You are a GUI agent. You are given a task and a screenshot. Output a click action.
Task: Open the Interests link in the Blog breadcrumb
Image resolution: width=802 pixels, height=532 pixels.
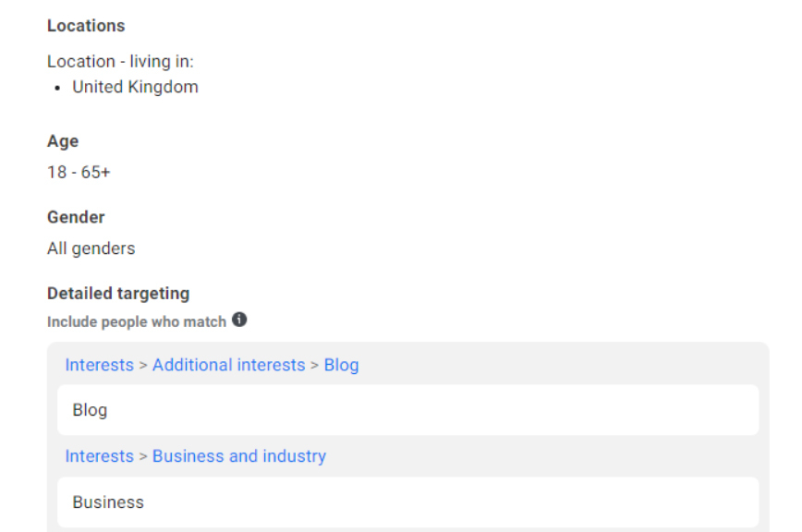pos(99,365)
